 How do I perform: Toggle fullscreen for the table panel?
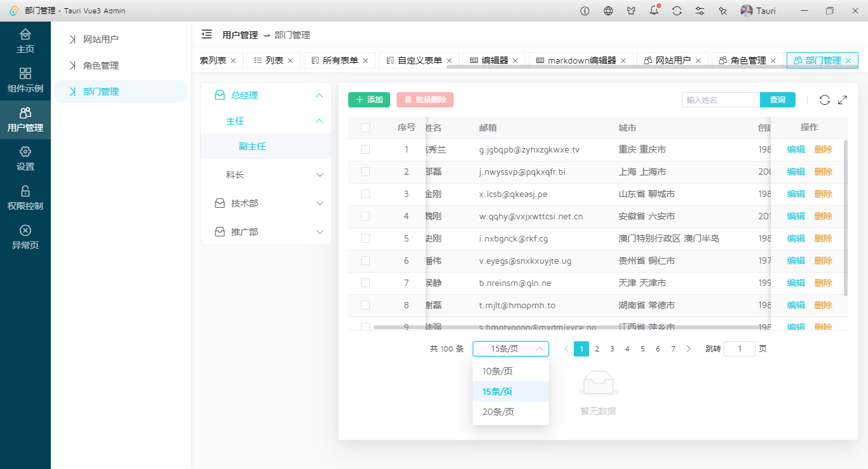coord(843,100)
